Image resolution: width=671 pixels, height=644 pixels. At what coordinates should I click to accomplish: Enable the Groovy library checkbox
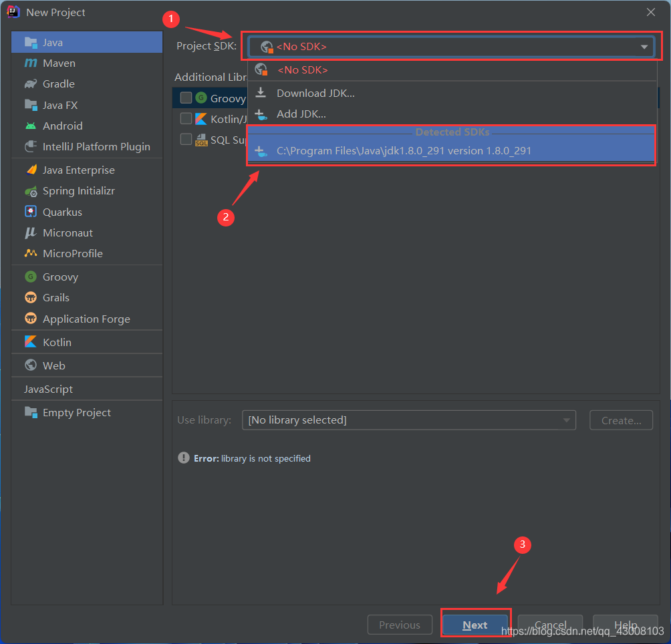coord(186,98)
